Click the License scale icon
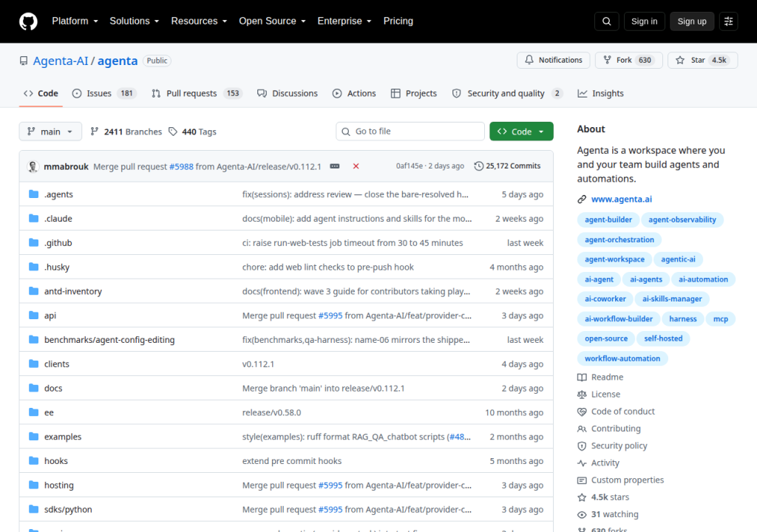Image resolution: width=757 pixels, height=532 pixels. point(582,395)
